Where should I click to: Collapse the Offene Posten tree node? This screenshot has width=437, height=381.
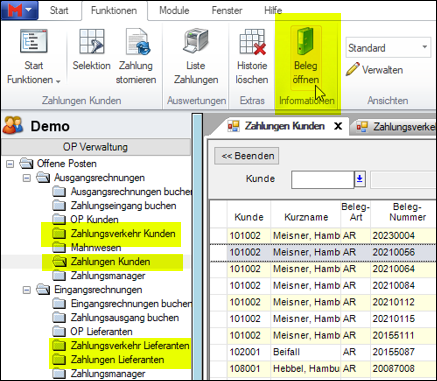(x=10, y=164)
